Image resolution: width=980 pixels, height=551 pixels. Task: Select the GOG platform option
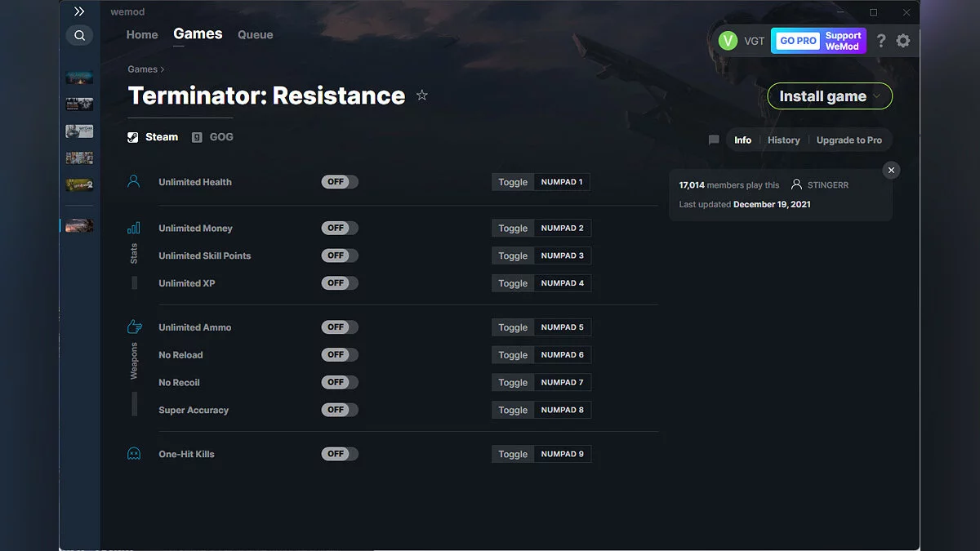[212, 136]
